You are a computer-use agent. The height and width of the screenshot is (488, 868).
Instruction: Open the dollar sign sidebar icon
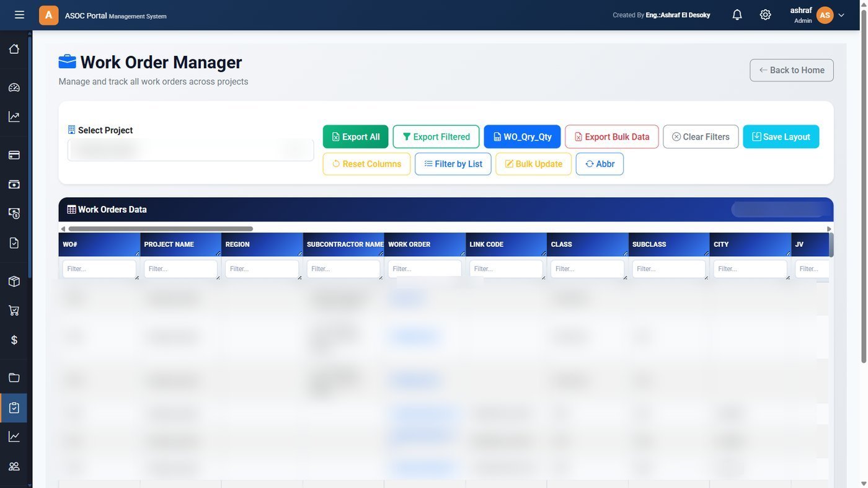click(14, 340)
